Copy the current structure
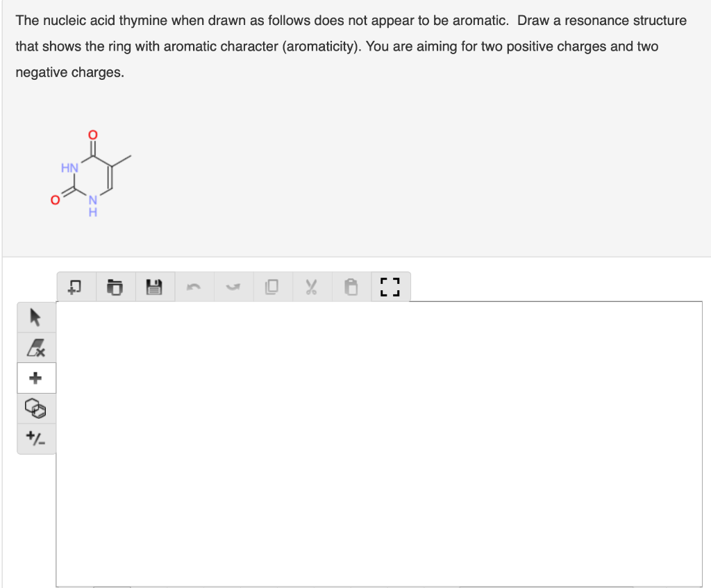This screenshot has height=588, width=711. (x=273, y=286)
